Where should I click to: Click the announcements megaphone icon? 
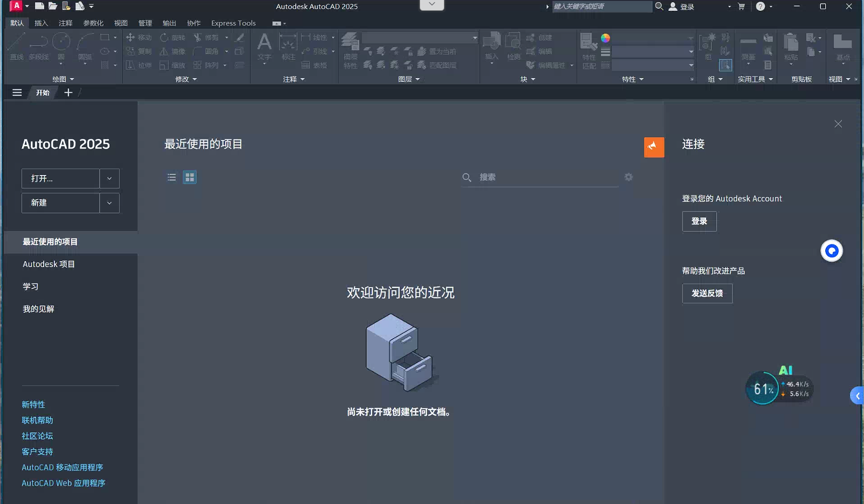click(x=653, y=147)
